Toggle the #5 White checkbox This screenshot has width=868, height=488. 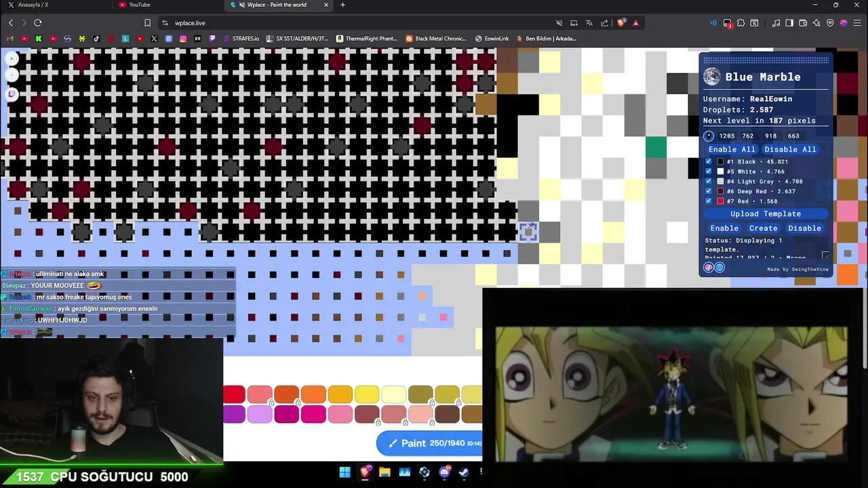(x=709, y=171)
